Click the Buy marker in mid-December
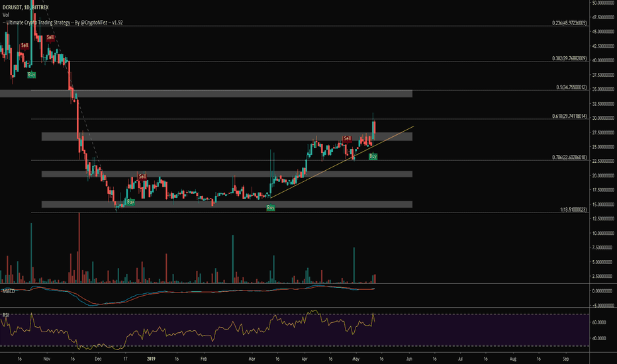 click(130, 202)
